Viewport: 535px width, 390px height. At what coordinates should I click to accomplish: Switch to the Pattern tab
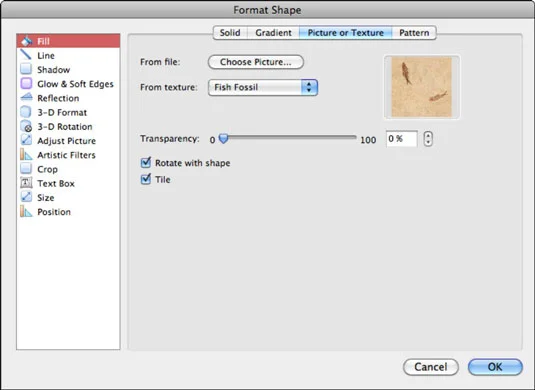point(414,33)
